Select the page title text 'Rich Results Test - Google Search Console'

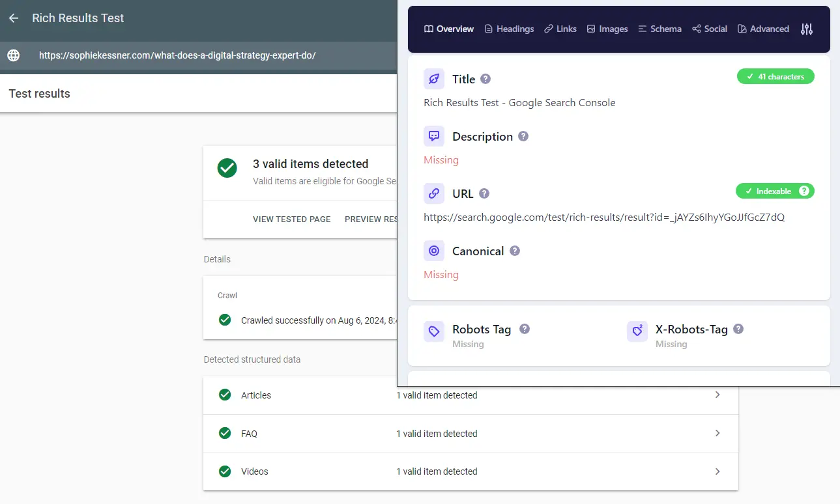tap(519, 102)
